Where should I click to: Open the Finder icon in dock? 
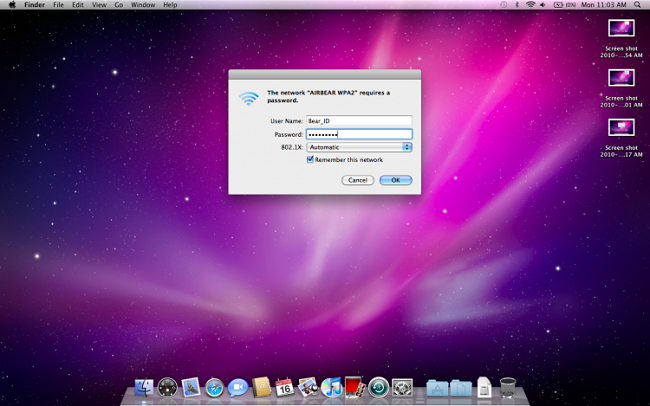(x=144, y=387)
